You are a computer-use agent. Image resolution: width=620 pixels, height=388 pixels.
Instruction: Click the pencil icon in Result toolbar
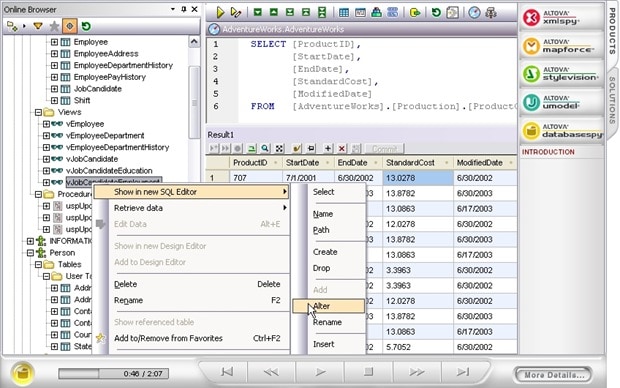tap(297, 149)
